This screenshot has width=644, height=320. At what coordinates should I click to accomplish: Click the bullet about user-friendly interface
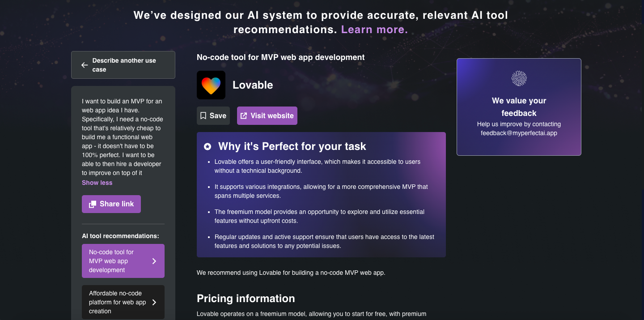pos(318,166)
